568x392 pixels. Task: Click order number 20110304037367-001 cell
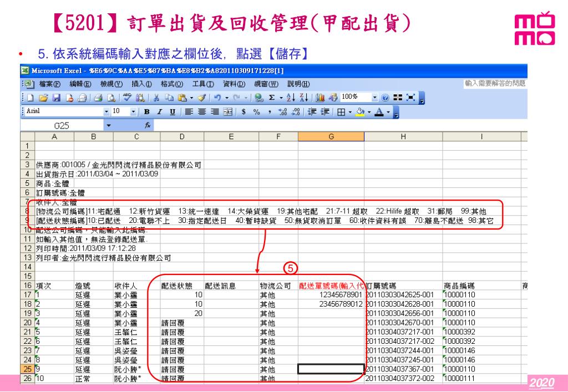tap(403, 369)
